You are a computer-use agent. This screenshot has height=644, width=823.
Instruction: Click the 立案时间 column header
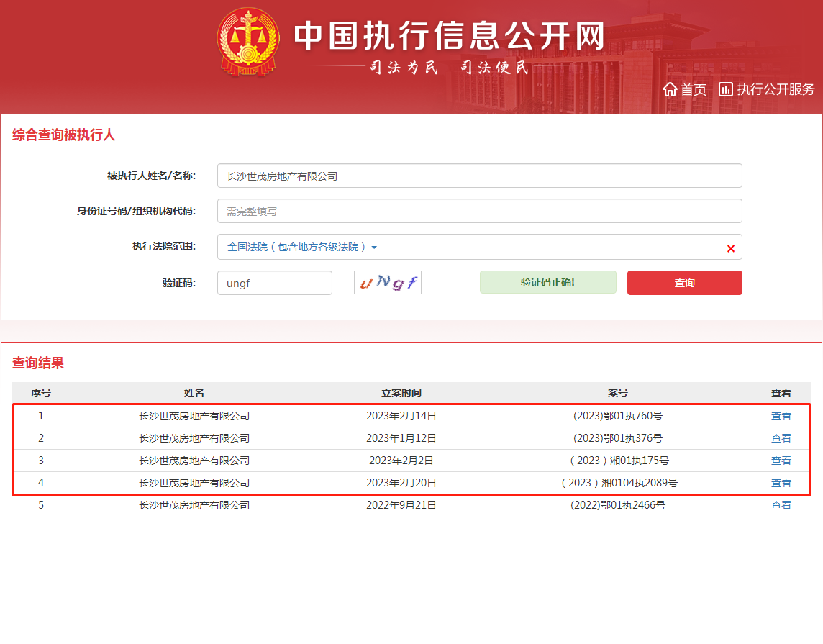click(401, 393)
